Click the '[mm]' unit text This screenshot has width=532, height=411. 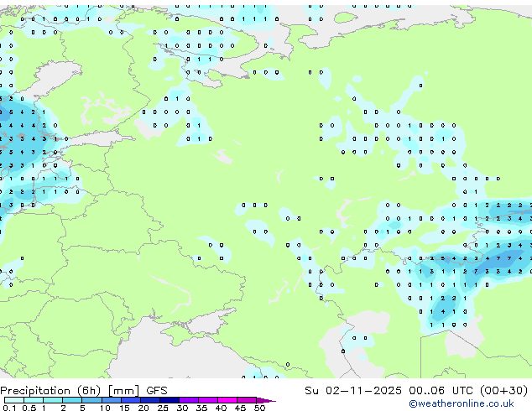coord(123,391)
